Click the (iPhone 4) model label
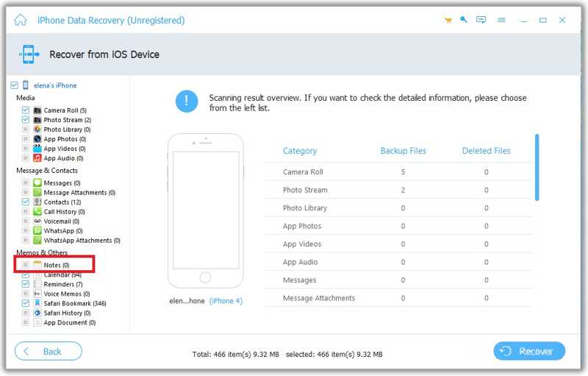 coord(226,301)
